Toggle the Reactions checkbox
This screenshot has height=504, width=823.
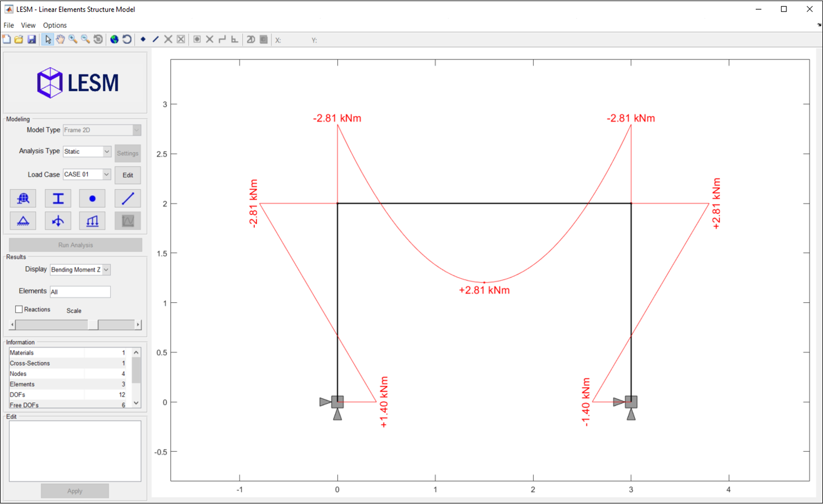coord(19,309)
